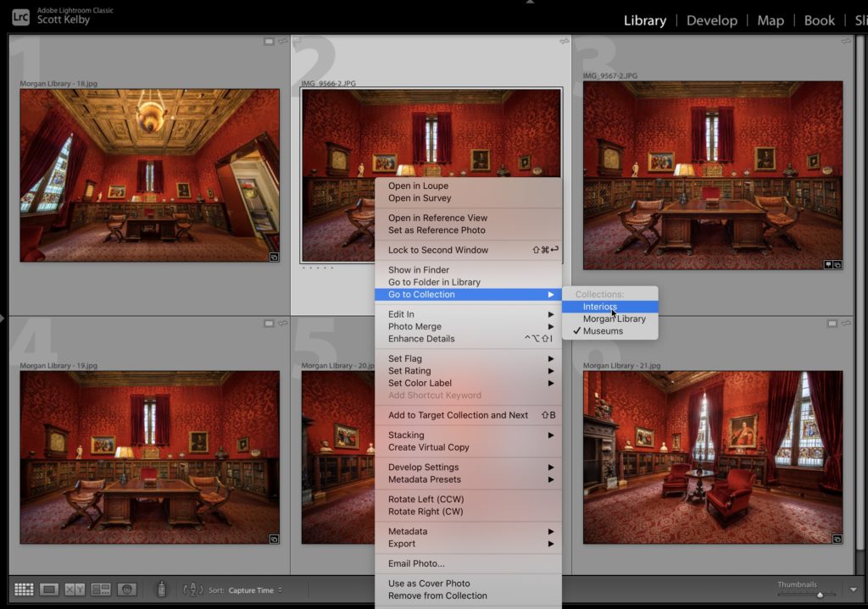Choose Open in Survey menu item
This screenshot has width=868, height=609.
point(468,198)
